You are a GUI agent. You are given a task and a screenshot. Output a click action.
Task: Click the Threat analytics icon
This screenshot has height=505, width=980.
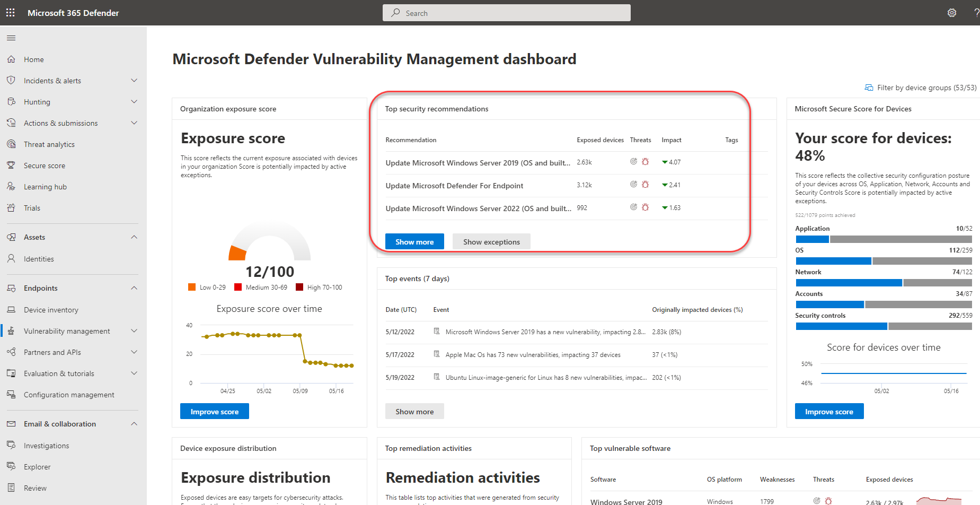(x=11, y=144)
